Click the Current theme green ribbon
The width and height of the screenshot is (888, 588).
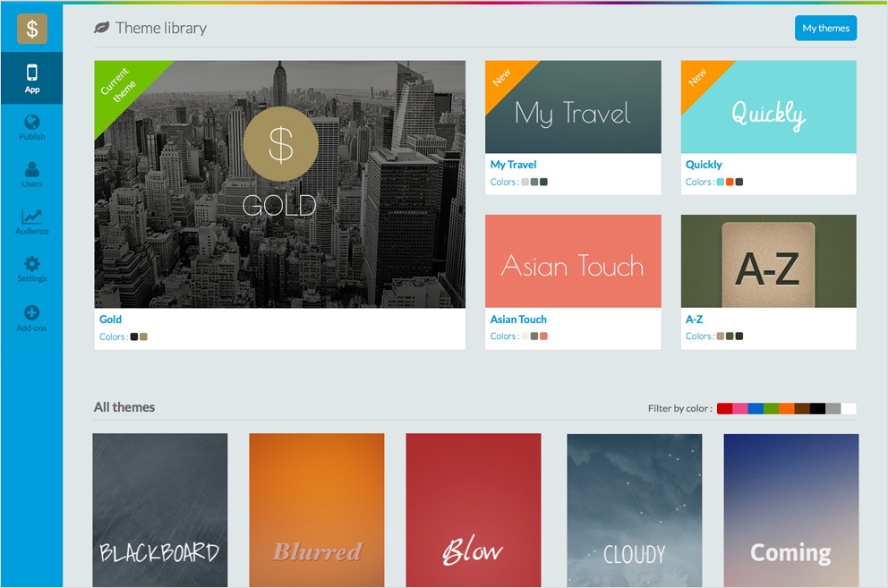point(122,88)
